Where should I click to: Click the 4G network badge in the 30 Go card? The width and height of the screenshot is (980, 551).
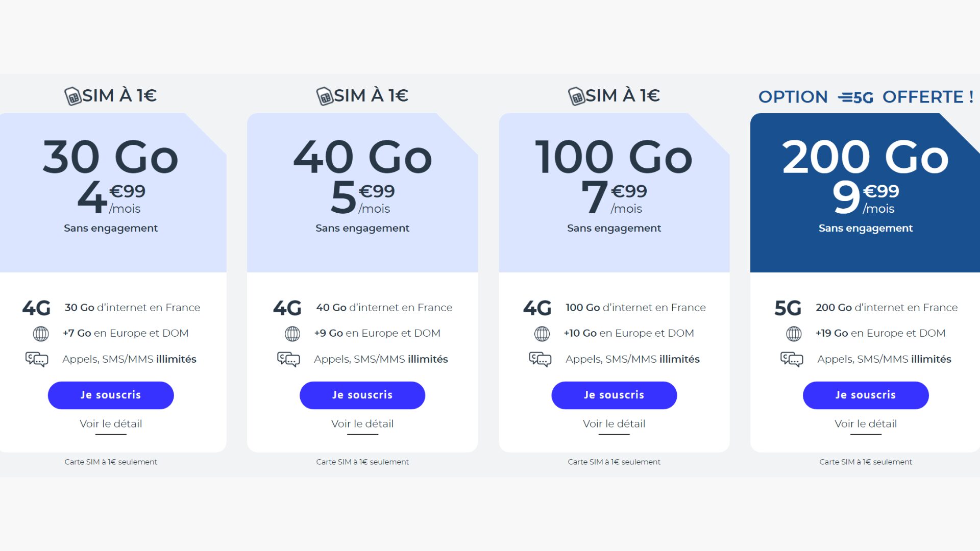(36, 308)
